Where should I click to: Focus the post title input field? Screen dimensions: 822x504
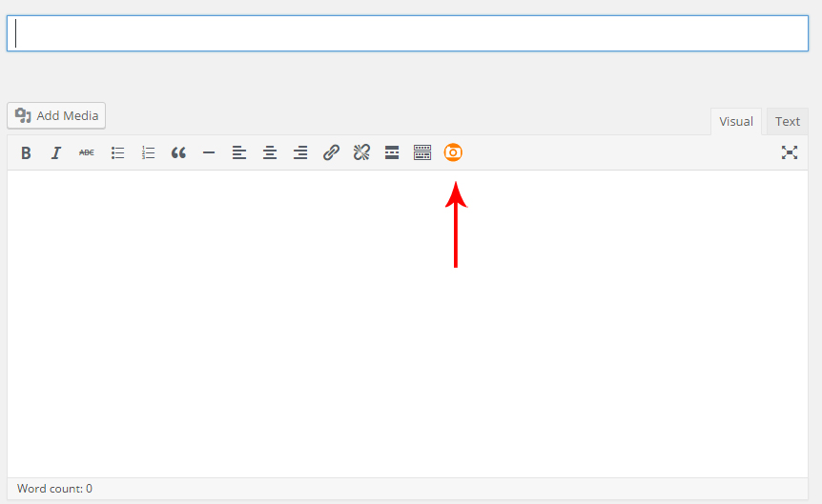tap(407, 33)
